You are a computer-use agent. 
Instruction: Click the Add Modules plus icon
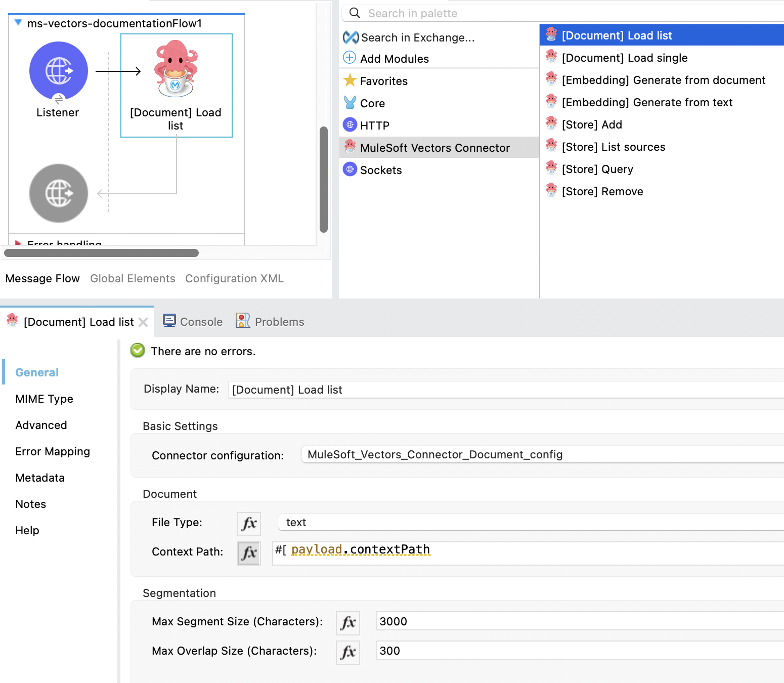pyautogui.click(x=350, y=58)
